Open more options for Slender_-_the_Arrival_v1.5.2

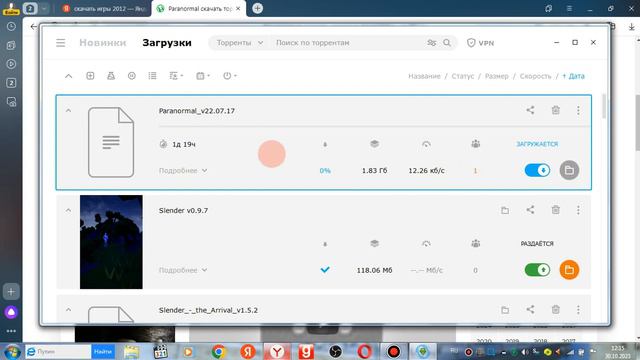(578, 309)
